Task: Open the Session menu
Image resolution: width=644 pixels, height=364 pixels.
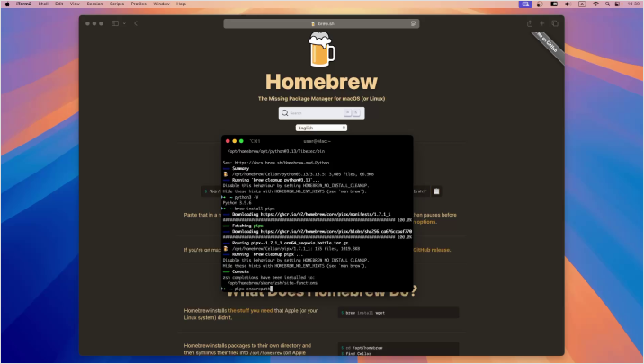Action: pos(94,4)
